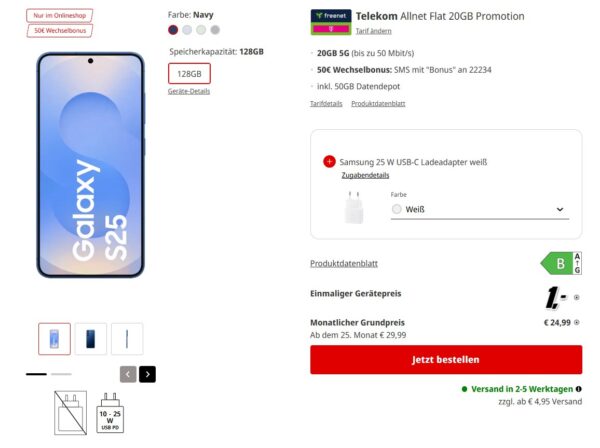Open info icon beside monthly price €24,99

click(x=577, y=323)
